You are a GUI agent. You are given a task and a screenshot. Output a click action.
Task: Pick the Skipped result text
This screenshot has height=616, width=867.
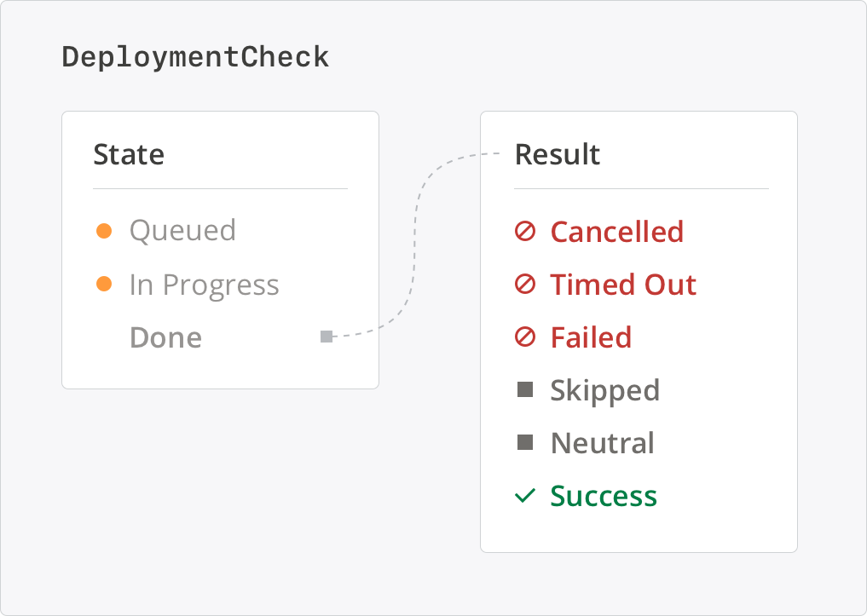[x=604, y=390]
